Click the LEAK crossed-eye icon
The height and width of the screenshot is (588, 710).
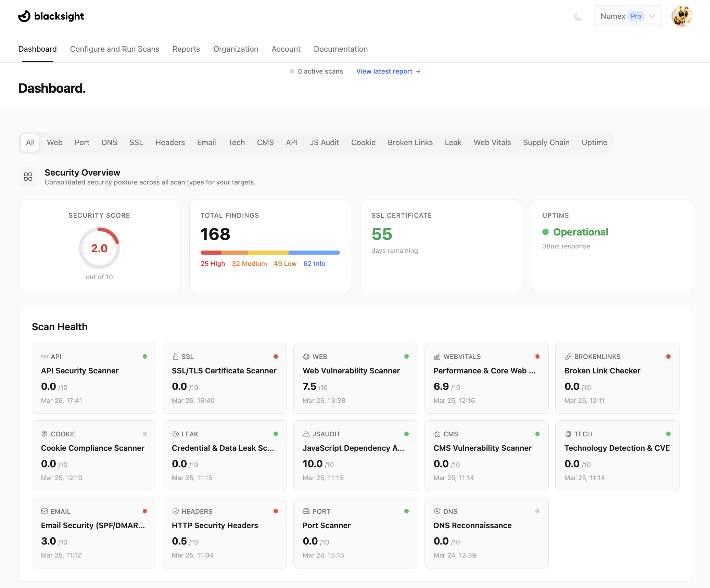(176, 434)
